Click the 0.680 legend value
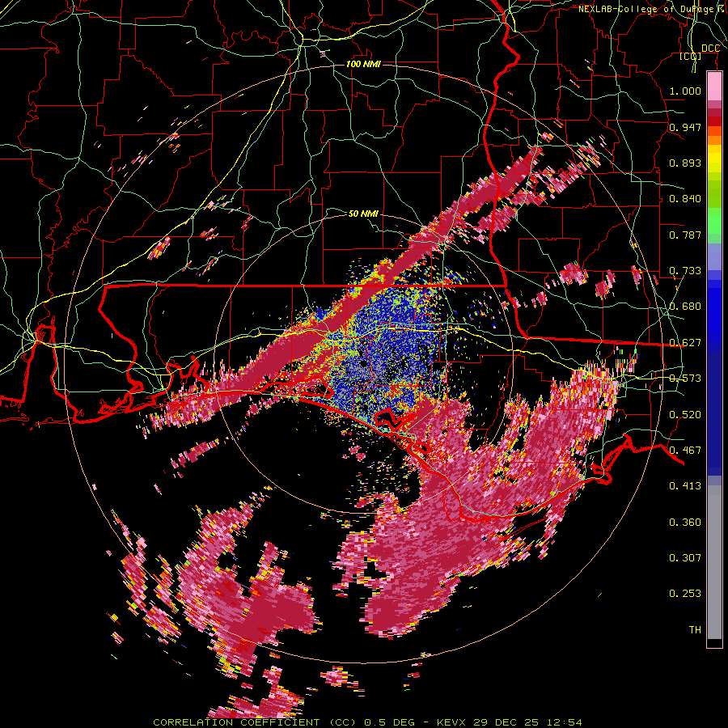Screen dimensions: 728x728 pos(685,307)
